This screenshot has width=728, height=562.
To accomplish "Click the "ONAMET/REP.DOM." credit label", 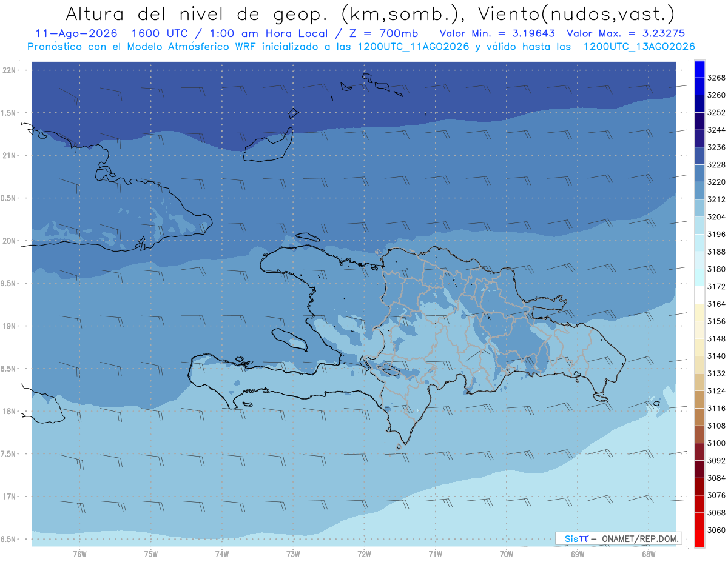I will [x=641, y=538].
